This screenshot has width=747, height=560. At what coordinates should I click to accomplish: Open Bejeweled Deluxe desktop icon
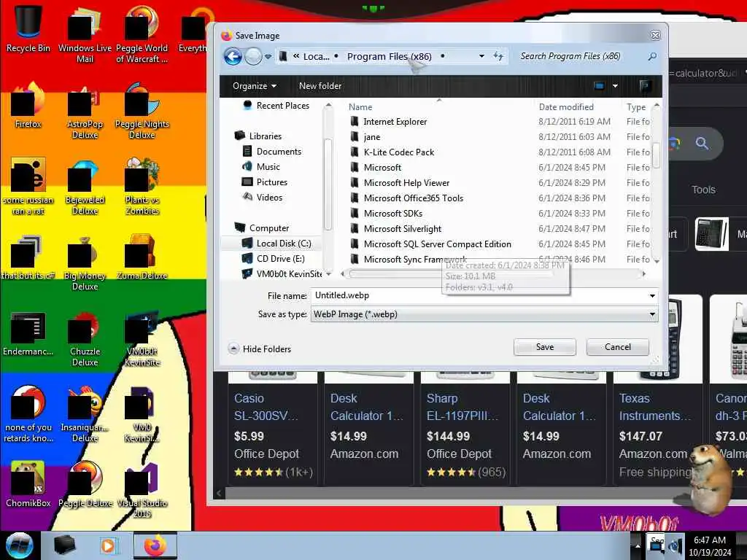click(85, 186)
